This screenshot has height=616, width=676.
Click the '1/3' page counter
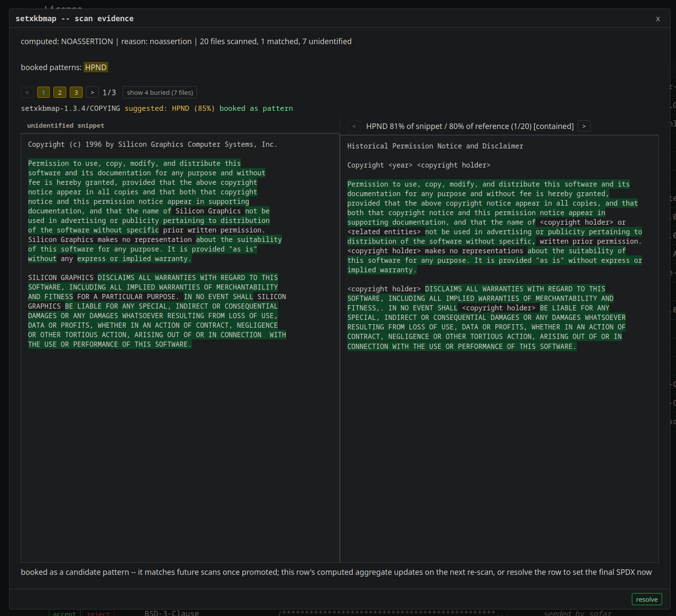coord(109,92)
